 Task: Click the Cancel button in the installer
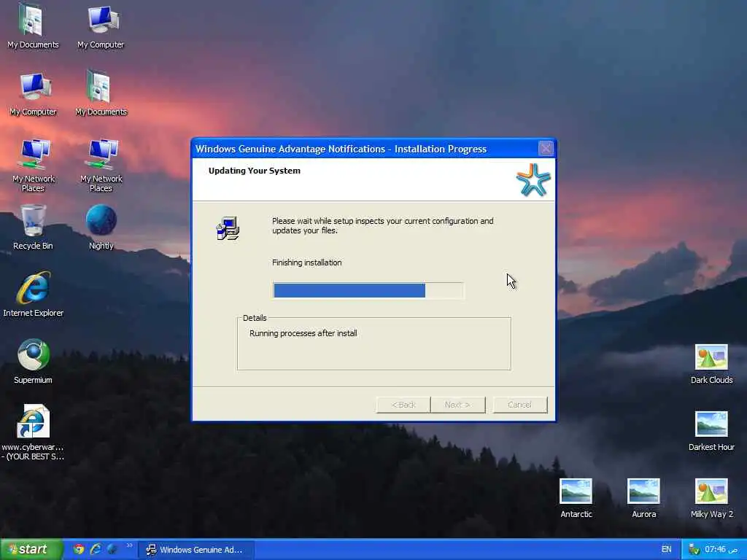point(519,405)
